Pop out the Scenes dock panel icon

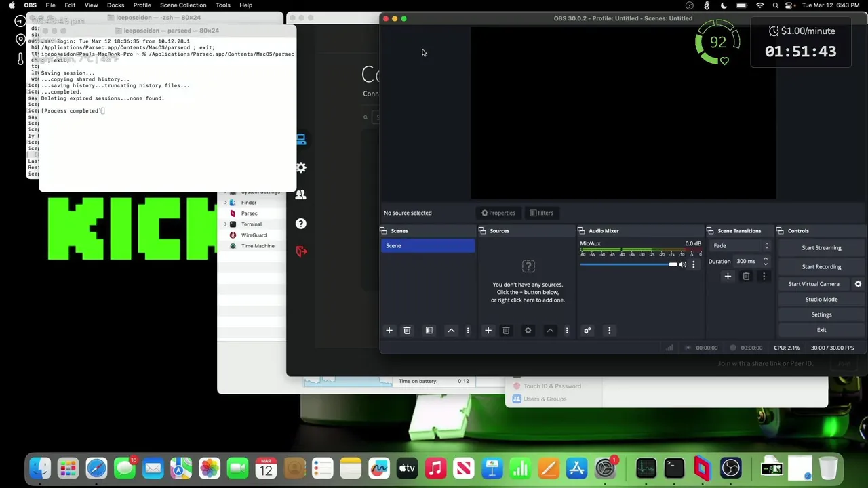383,231
